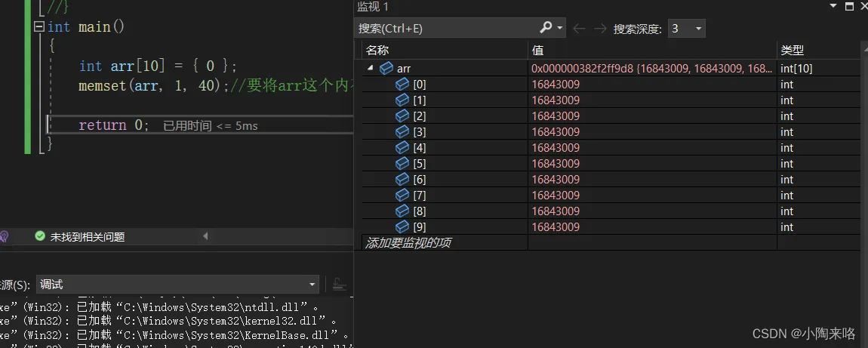Click the cube icon of element [6]
Screen dimensions: 868x348
(x=402, y=179)
